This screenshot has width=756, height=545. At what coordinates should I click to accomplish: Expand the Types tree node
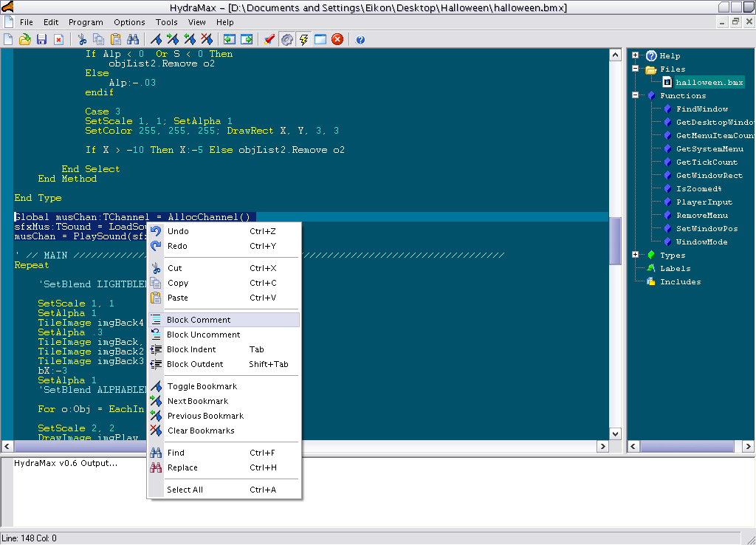pyautogui.click(x=635, y=255)
